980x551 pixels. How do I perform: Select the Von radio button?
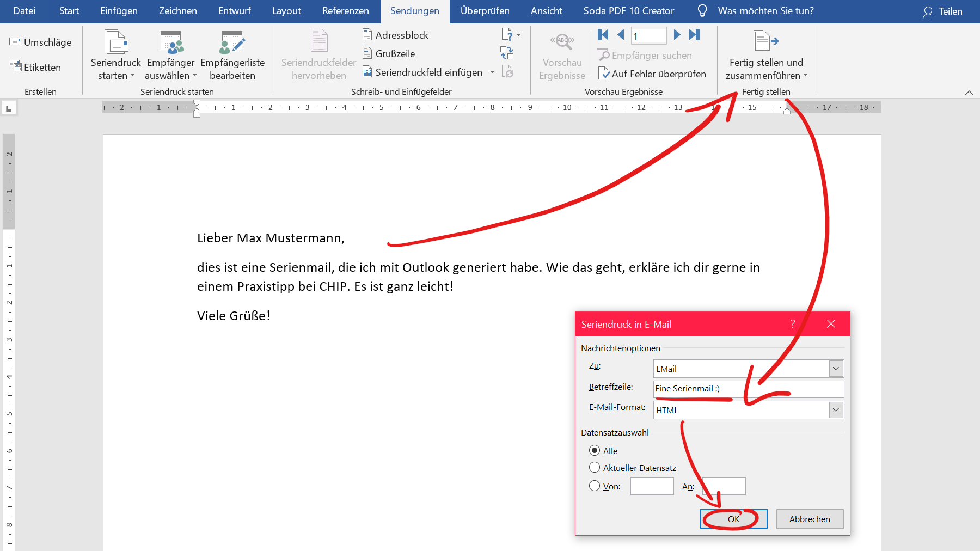595,486
